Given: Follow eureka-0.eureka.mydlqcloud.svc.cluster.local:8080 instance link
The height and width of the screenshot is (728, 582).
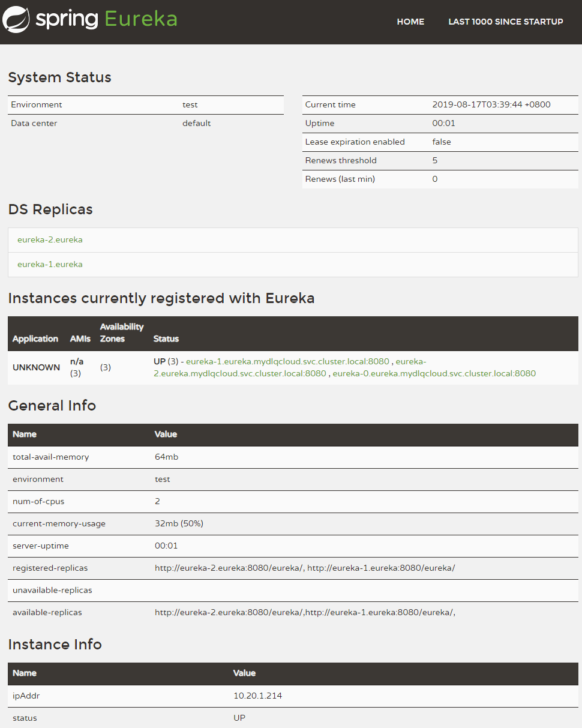Looking at the screenshot, I should pyautogui.click(x=434, y=373).
